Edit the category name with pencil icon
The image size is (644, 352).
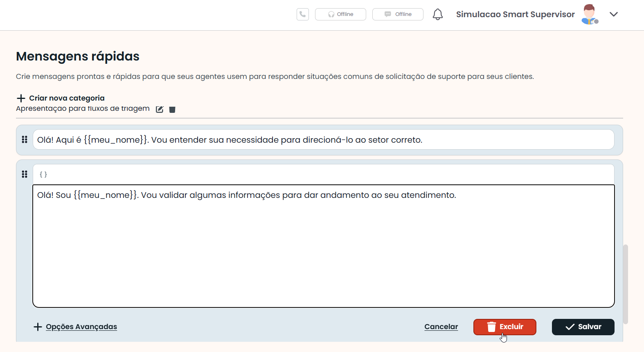pyautogui.click(x=160, y=109)
